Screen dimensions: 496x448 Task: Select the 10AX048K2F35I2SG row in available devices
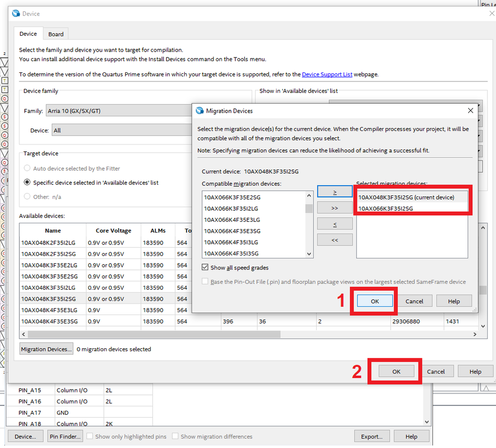[x=106, y=254]
